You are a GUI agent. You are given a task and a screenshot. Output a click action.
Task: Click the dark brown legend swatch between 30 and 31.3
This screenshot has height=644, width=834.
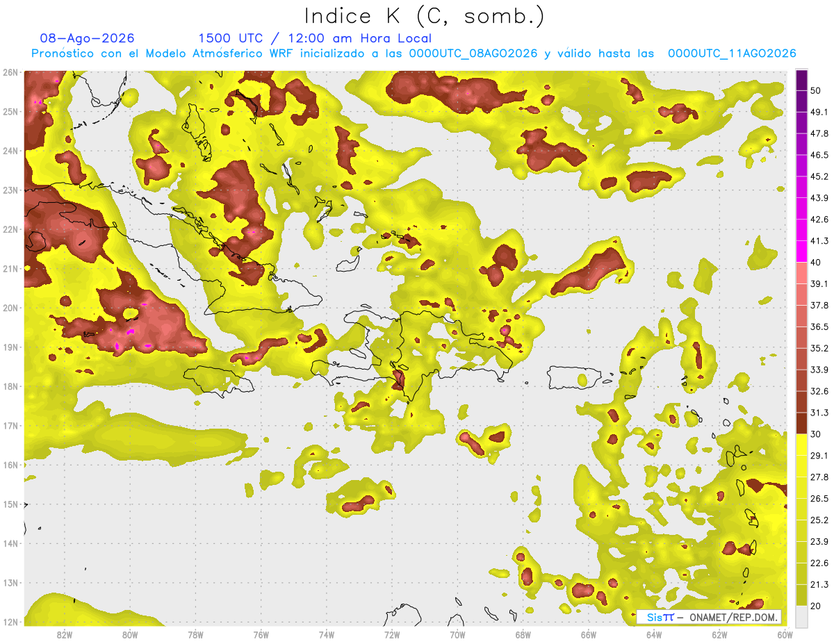click(801, 423)
